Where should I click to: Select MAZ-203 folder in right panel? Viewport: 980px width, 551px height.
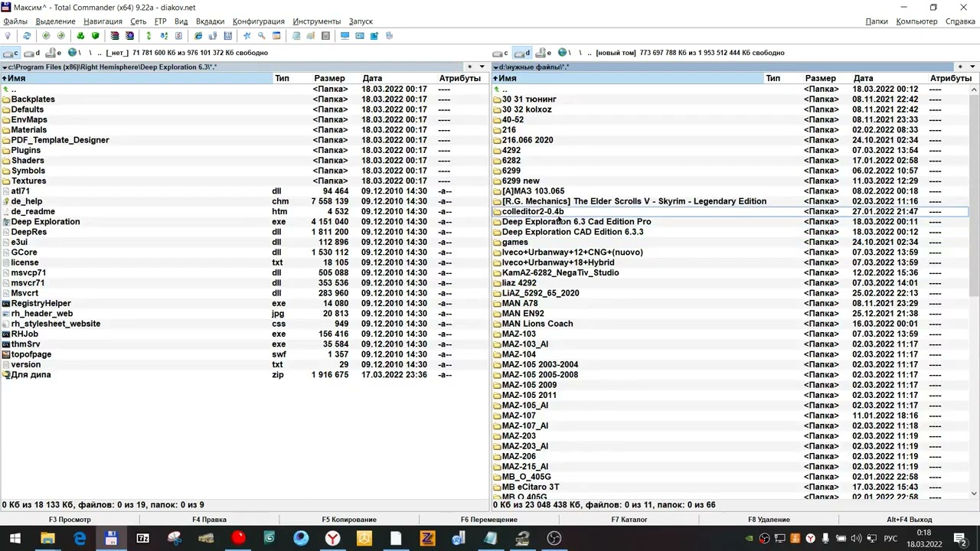coord(519,436)
